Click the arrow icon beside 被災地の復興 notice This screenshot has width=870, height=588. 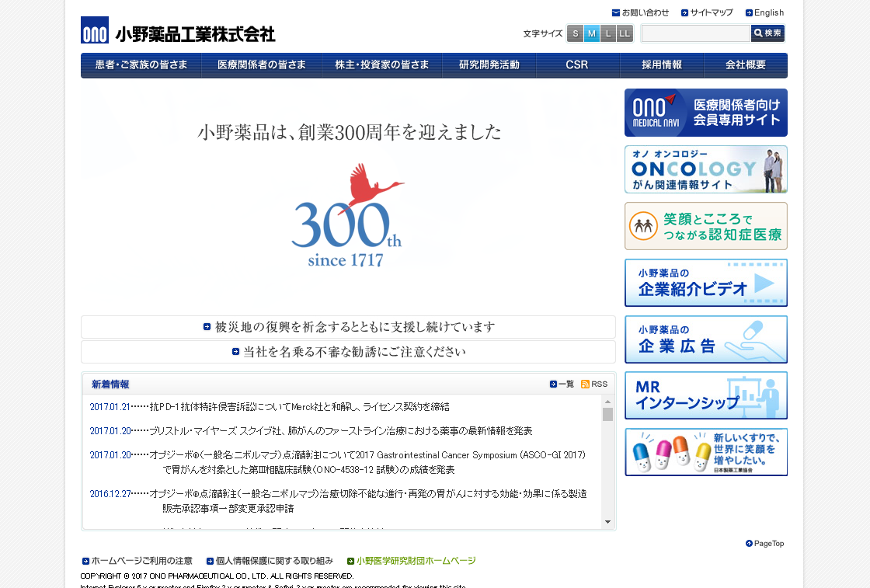207,327
